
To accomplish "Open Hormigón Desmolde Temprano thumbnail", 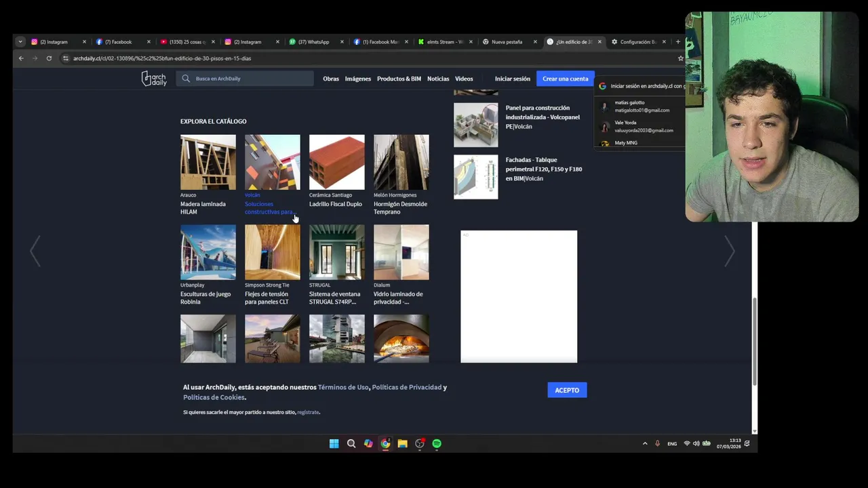I will (401, 162).
